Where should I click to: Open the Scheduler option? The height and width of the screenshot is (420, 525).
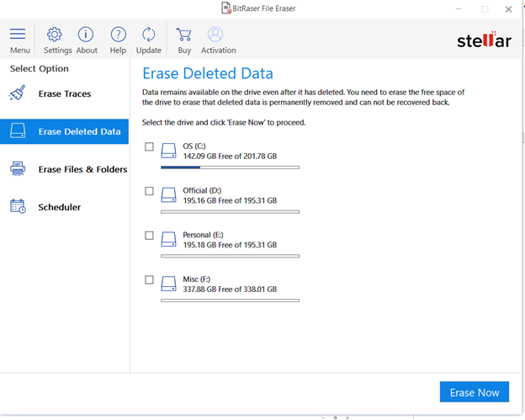tap(64, 207)
